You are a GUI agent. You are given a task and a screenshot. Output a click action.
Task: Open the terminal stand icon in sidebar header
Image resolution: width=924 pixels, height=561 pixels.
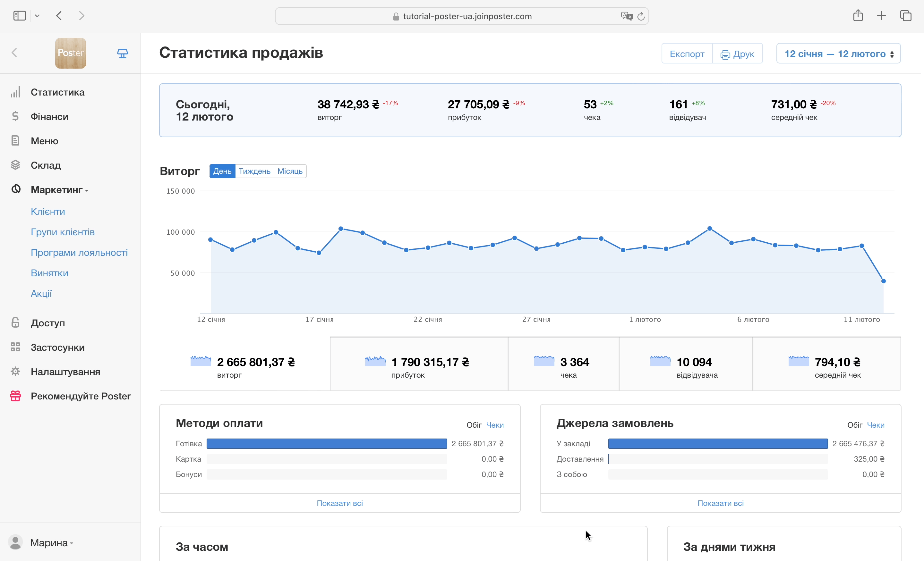[123, 53]
